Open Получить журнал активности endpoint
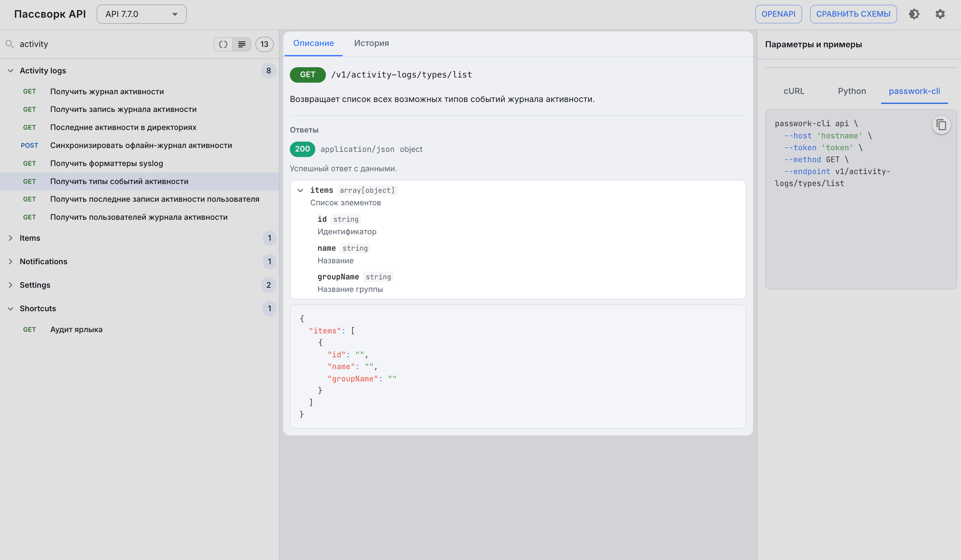The image size is (961, 560). (139, 92)
